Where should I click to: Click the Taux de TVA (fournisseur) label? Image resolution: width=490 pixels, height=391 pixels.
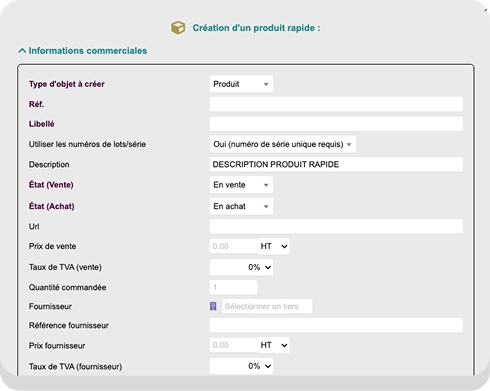pyautogui.click(x=75, y=367)
